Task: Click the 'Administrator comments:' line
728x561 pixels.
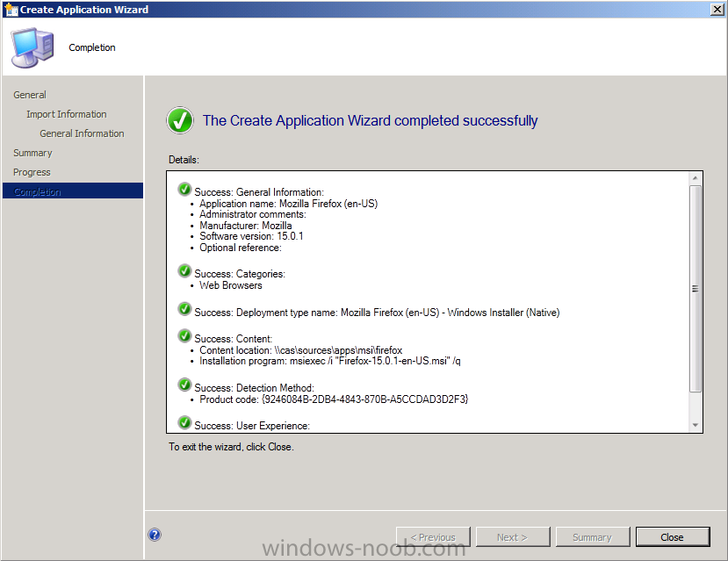Action: pyautogui.click(x=253, y=214)
